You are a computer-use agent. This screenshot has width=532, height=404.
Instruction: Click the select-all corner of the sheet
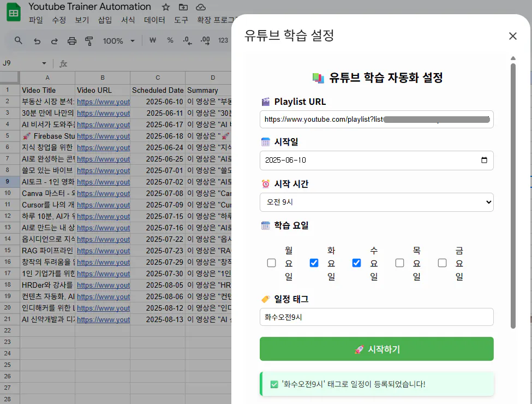click(x=9, y=78)
